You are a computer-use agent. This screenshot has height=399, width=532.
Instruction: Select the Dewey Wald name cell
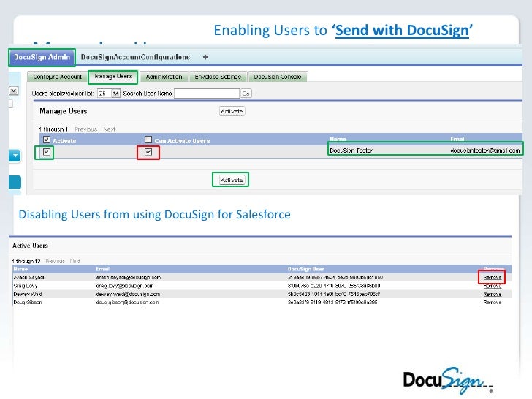point(28,294)
